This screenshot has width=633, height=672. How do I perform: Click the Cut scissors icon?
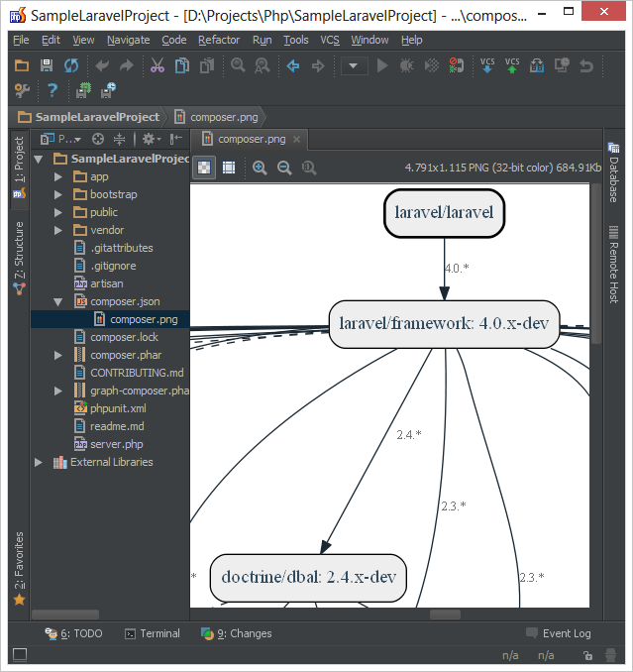[x=158, y=66]
